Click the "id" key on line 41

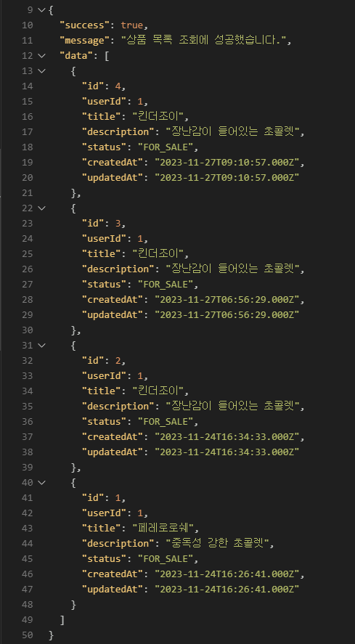click(93, 498)
